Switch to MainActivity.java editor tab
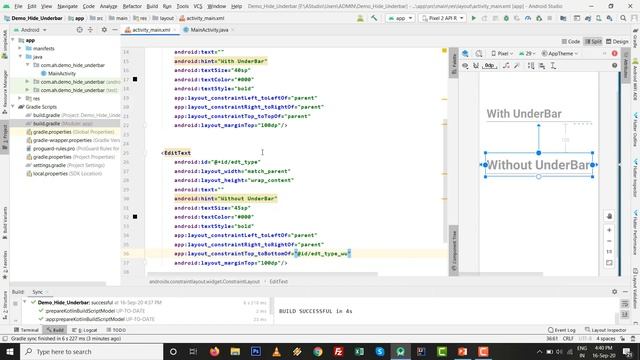640x360 pixels. point(209,30)
